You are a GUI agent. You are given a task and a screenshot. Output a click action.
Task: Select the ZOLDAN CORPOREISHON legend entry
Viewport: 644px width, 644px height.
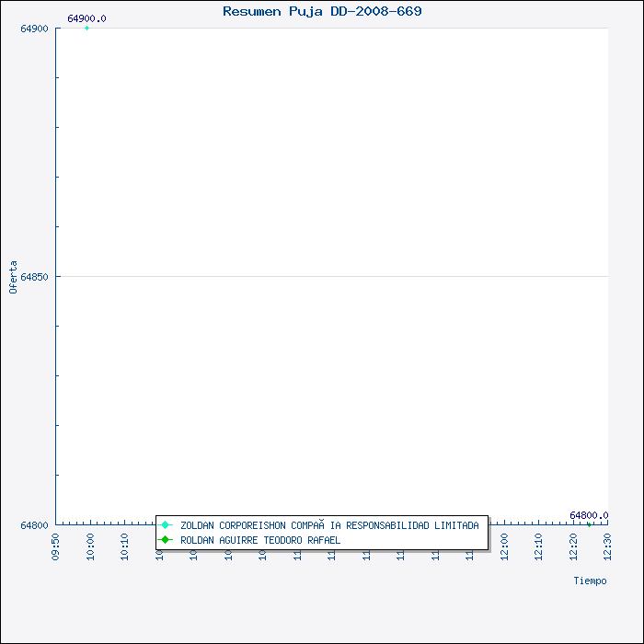click(328, 525)
